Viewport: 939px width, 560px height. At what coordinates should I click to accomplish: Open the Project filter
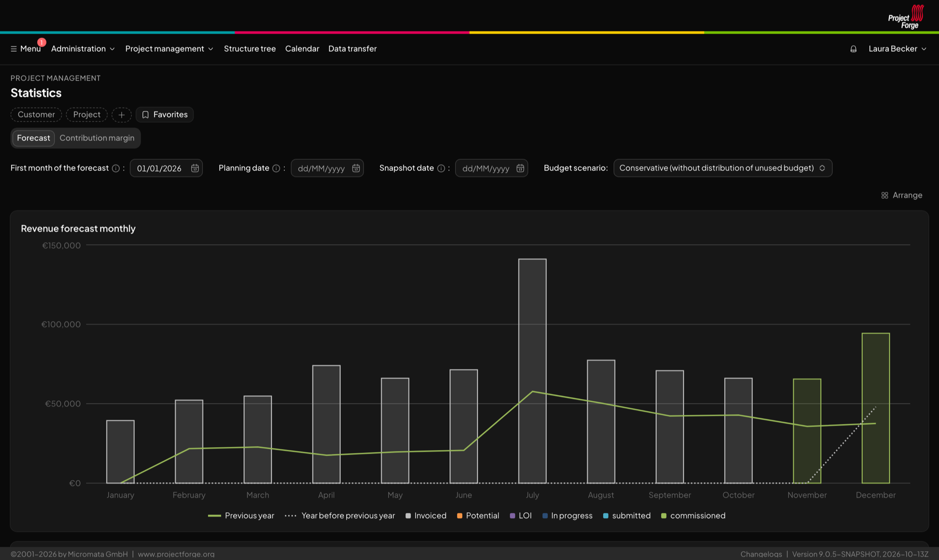[x=87, y=115]
